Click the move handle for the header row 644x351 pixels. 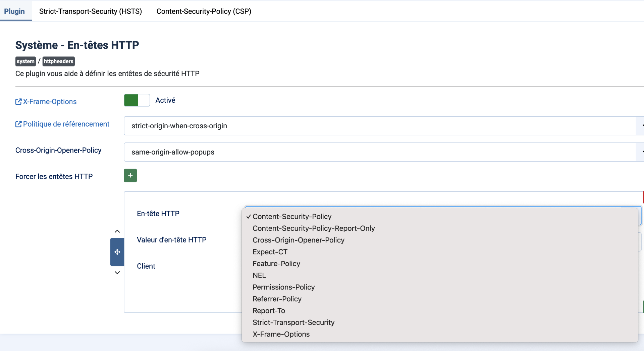click(117, 252)
